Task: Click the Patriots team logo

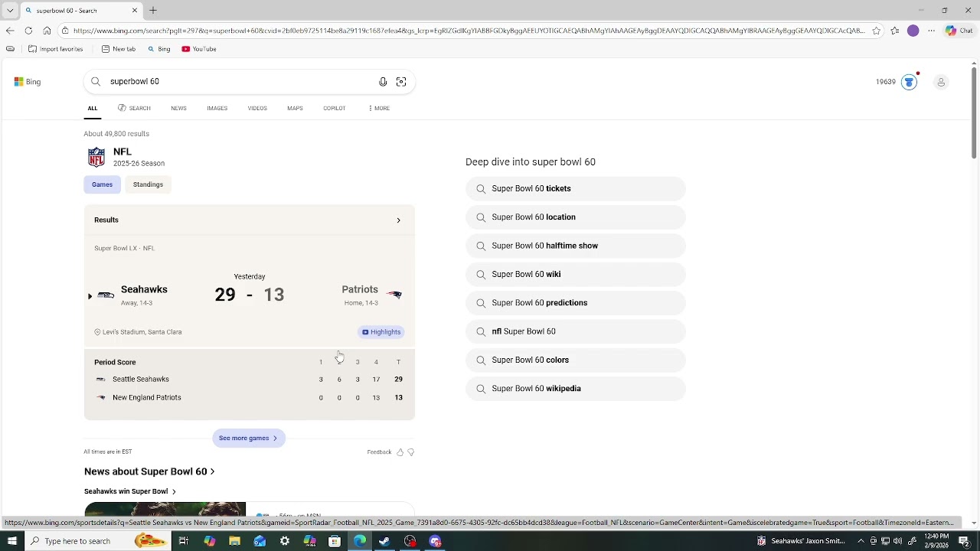Action: 394,295
